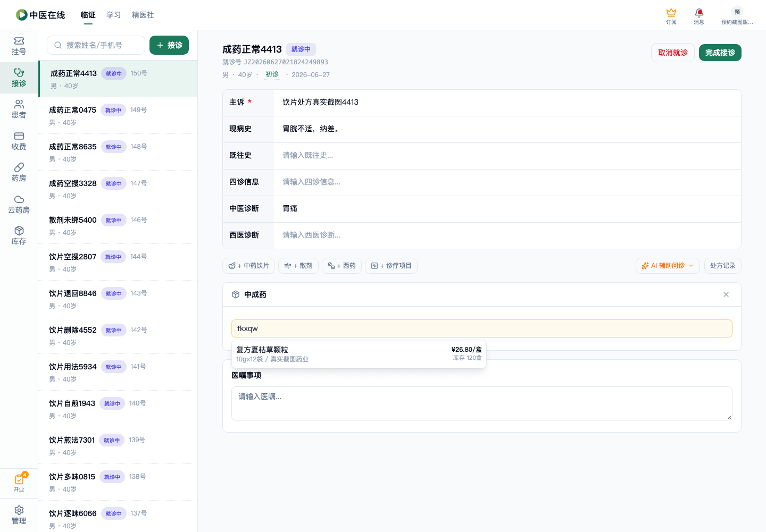Select patient 散剂未绑5400
The image size is (766, 532).
click(118, 225)
